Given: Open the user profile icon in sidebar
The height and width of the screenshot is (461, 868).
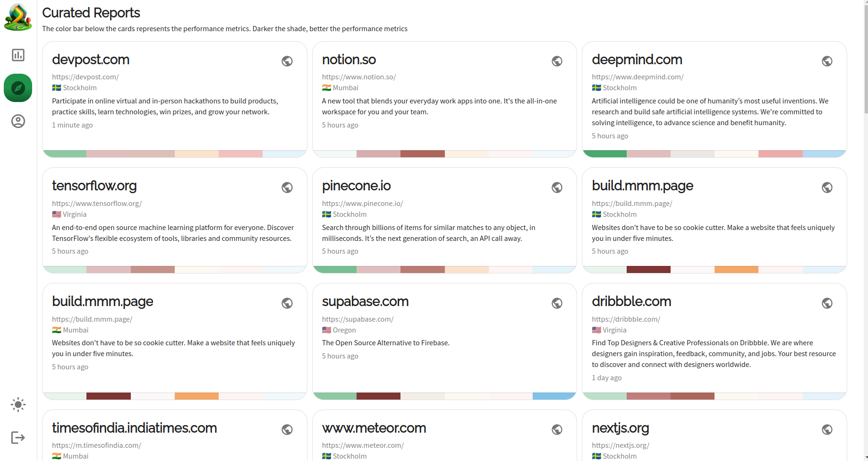Looking at the screenshot, I should click(x=18, y=121).
